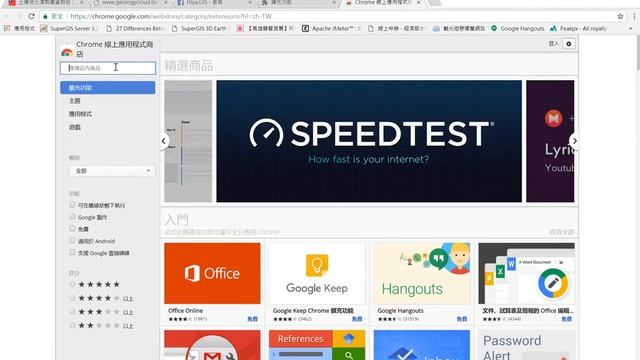Enable the by Google checkbox

[72, 217]
